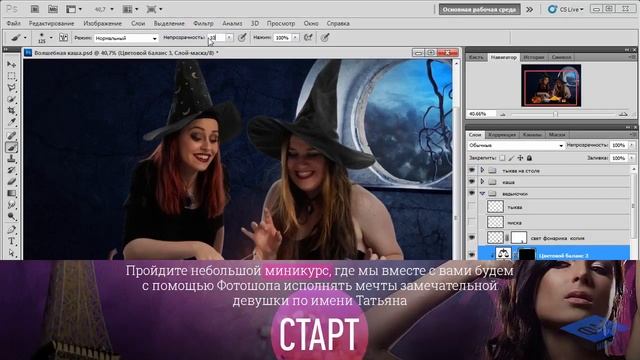This screenshot has width=640, height=360.
Task: Select the Dodge tool
Action: (x=11, y=216)
